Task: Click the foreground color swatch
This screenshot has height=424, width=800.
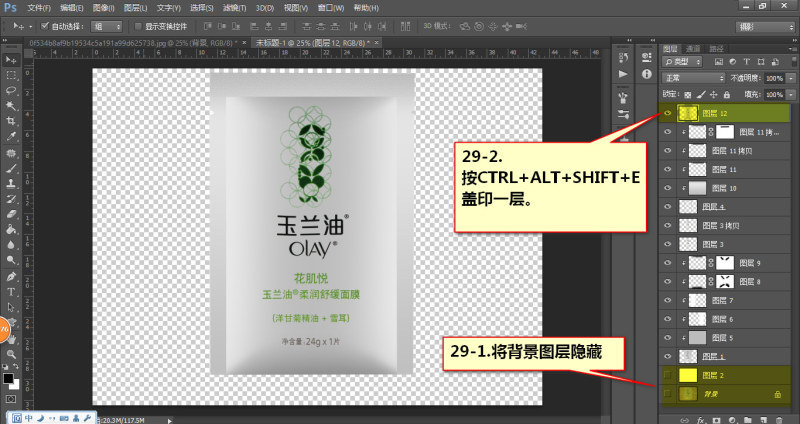Action: point(8,379)
